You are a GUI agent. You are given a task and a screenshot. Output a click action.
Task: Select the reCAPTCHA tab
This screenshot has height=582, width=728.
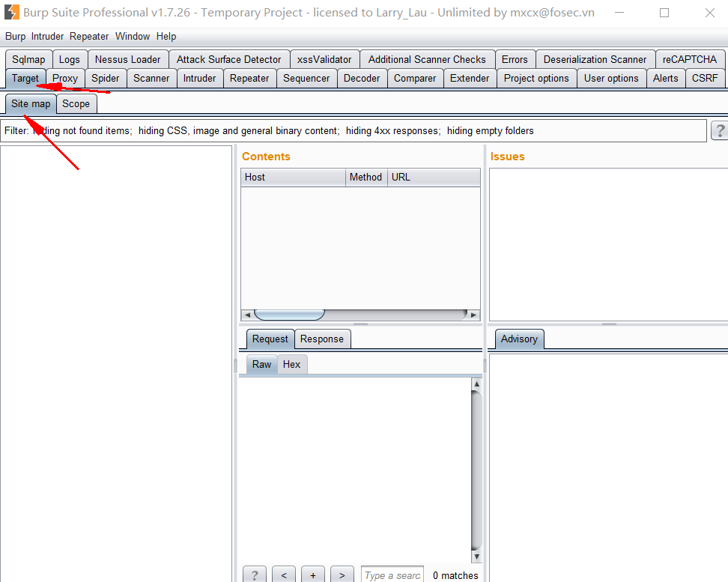point(690,59)
